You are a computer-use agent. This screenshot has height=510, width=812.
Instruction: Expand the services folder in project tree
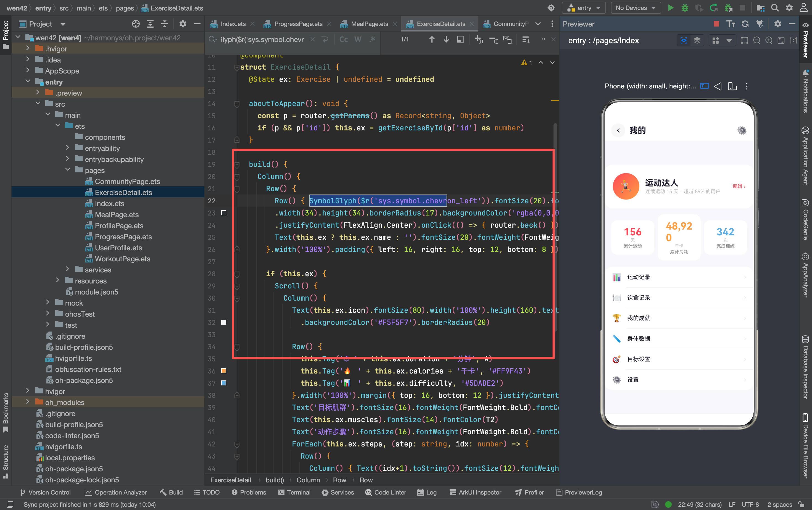(x=67, y=269)
